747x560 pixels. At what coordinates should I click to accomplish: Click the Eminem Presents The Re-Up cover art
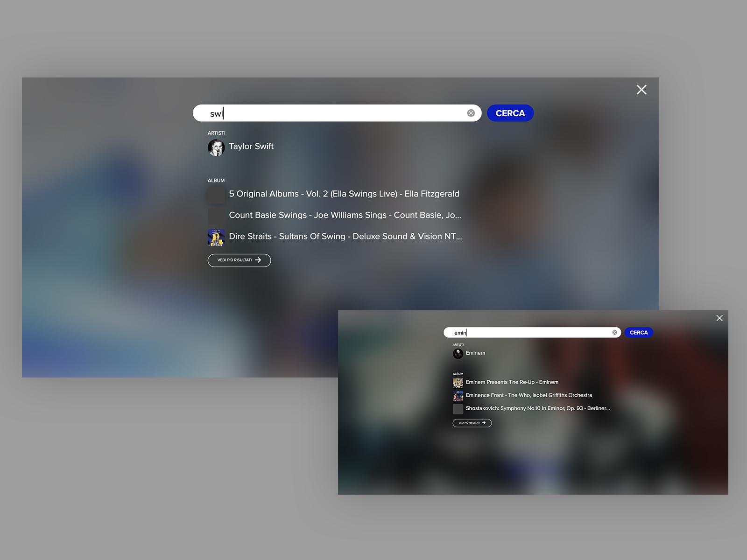click(458, 382)
